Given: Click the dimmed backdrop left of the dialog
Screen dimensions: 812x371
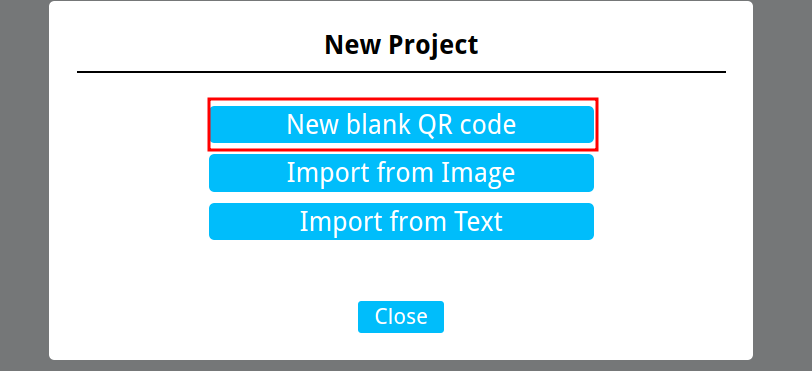Looking at the screenshot, I should point(24,186).
